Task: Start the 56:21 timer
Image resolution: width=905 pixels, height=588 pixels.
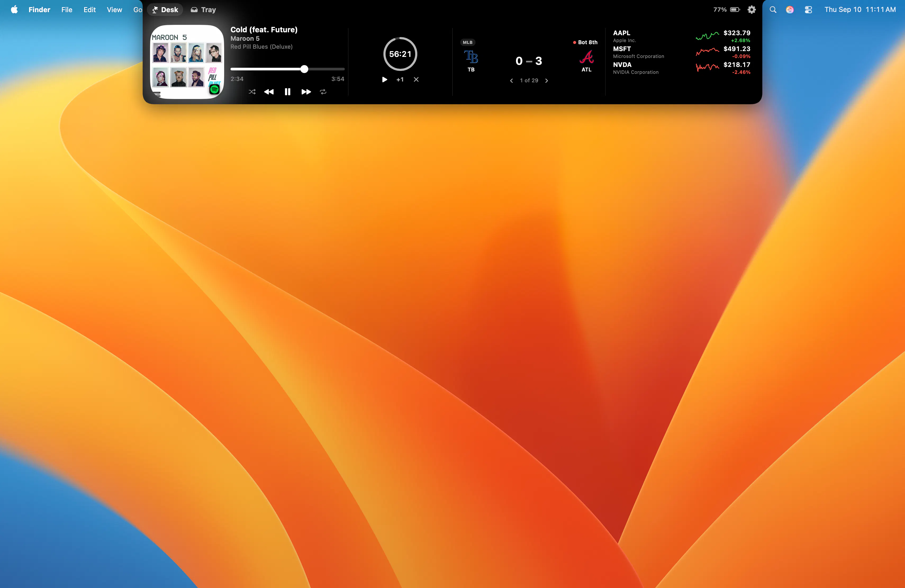Action: point(384,79)
